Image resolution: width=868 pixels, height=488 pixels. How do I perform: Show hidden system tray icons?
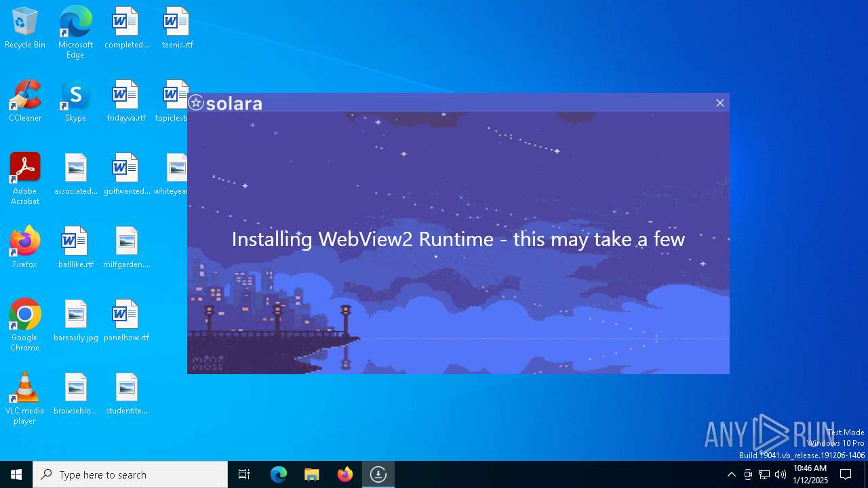click(x=731, y=474)
